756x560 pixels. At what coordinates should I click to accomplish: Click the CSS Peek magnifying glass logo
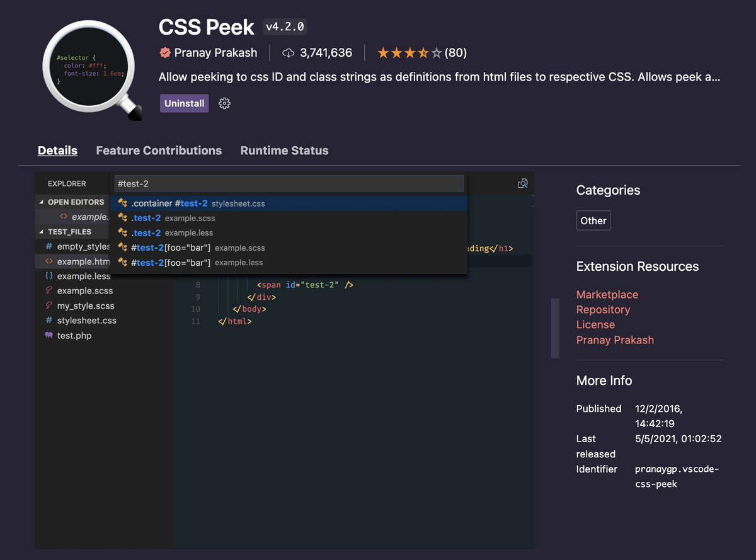point(92,70)
